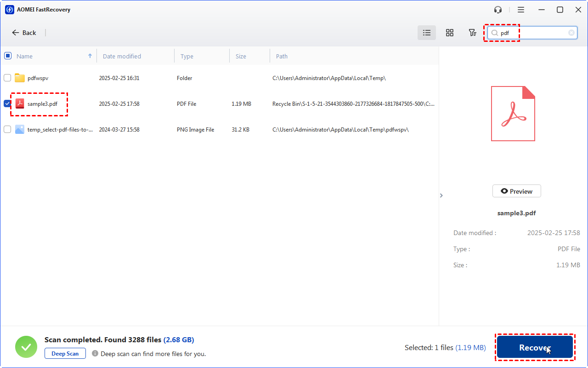Click the large PDF preview thumbnail

(x=513, y=114)
